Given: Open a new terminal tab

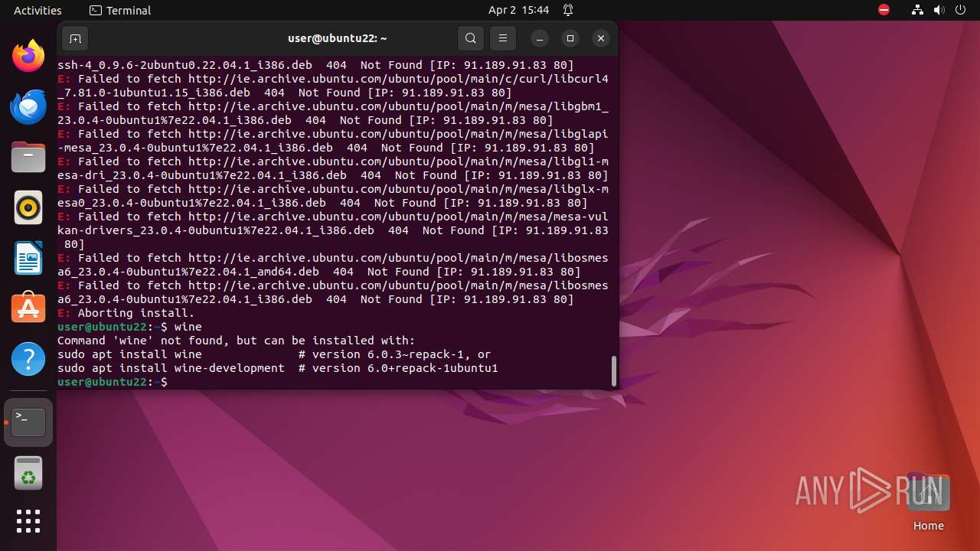Looking at the screenshot, I should [75, 38].
